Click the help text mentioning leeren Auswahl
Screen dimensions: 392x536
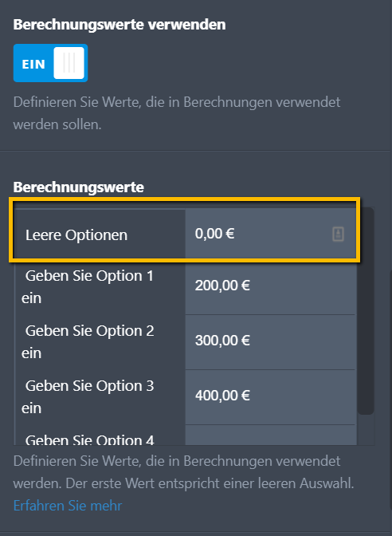point(184,472)
